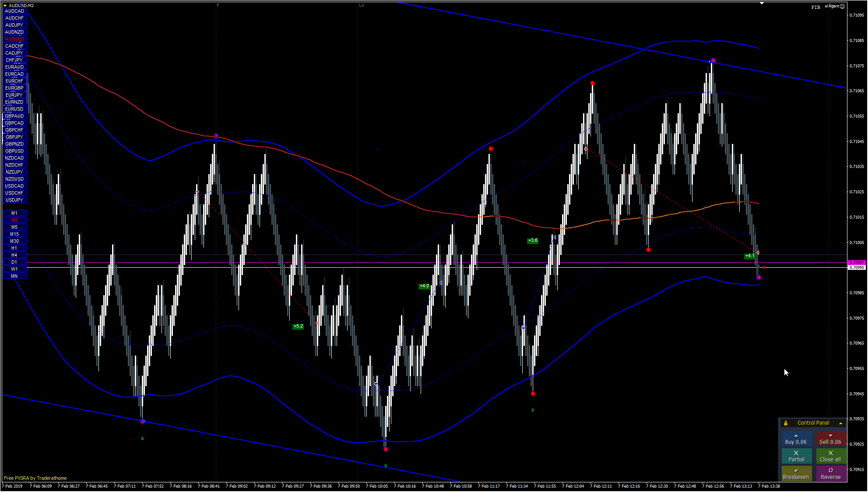The image size is (868, 492).
Task: Switch chart symbol to USDCAD
Action: point(14,186)
